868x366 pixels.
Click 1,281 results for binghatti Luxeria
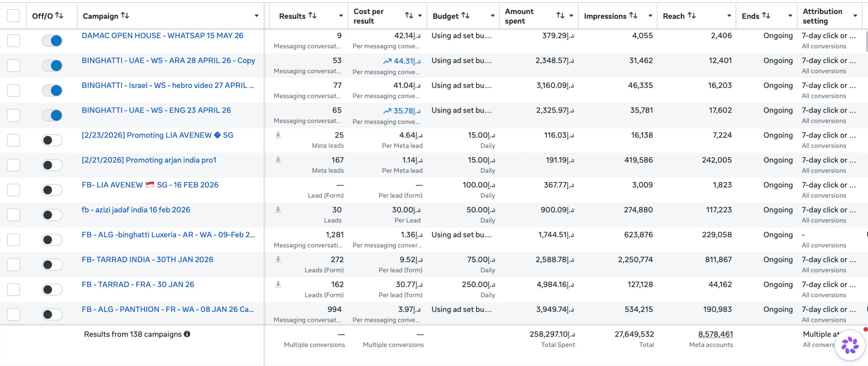tap(334, 235)
